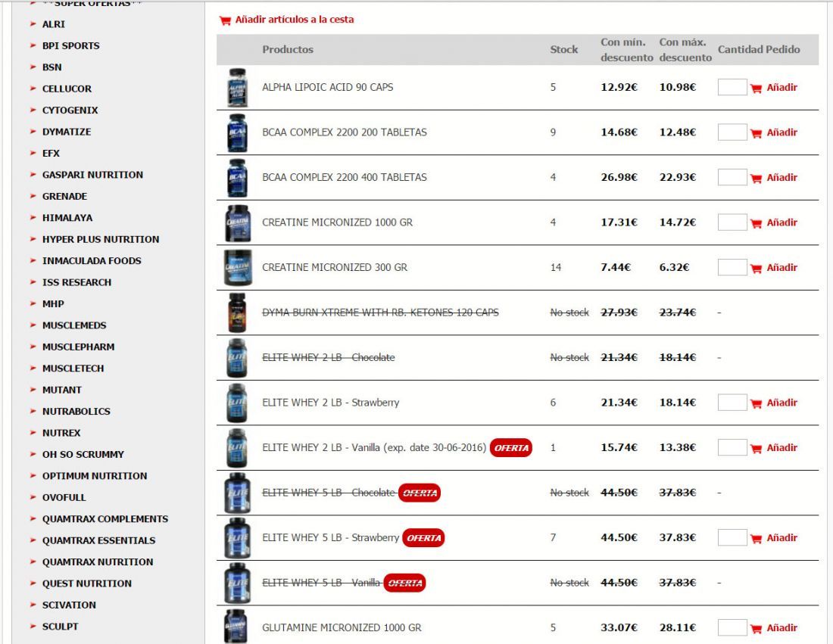Click cart icon in CREATINE MICRONIZED 300 GR row

click(x=756, y=269)
